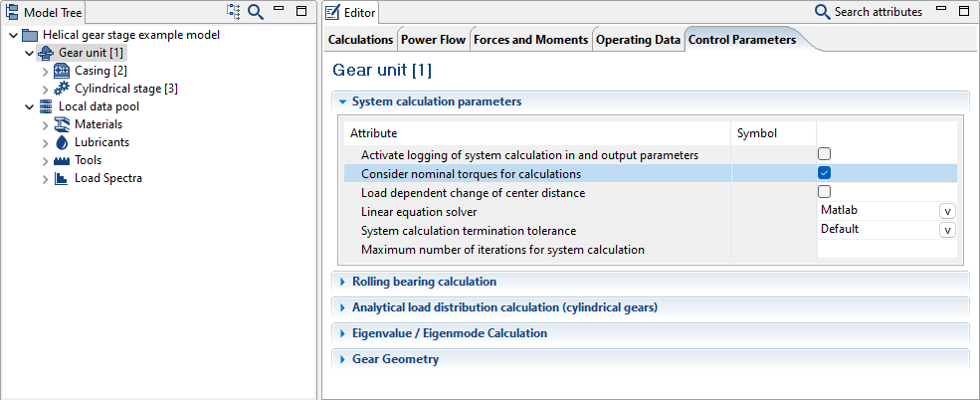This screenshot has width=980, height=400.
Task: Select the Lubricants label in tree
Action: pos(101,142)
